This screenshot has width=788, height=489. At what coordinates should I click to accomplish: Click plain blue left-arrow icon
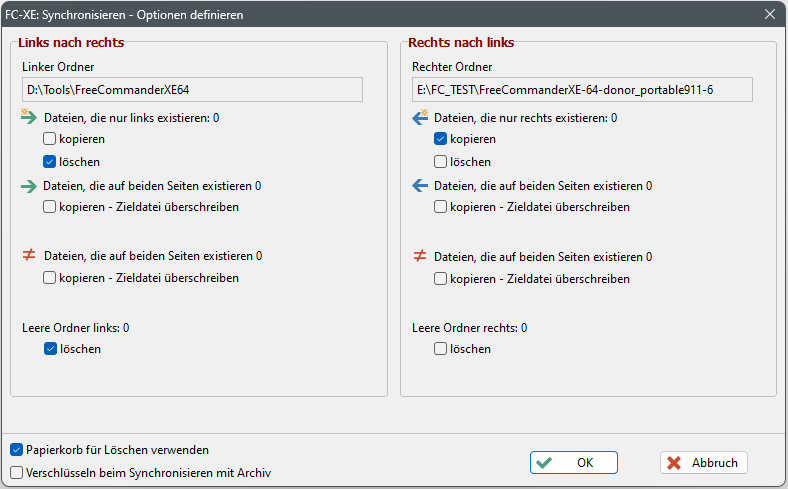(420, 186)
